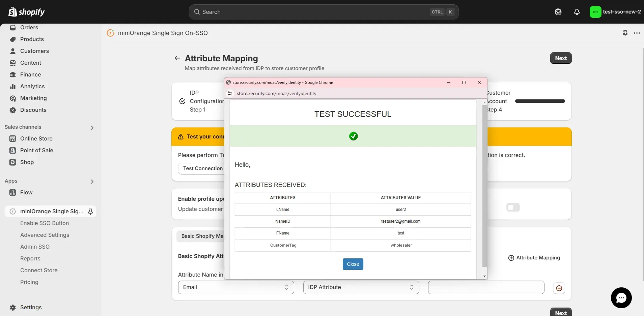Open Settings gear in sidebar
The width and height of the screenshot is (644, 316).
pyautogui.click(x=13, y=307)
